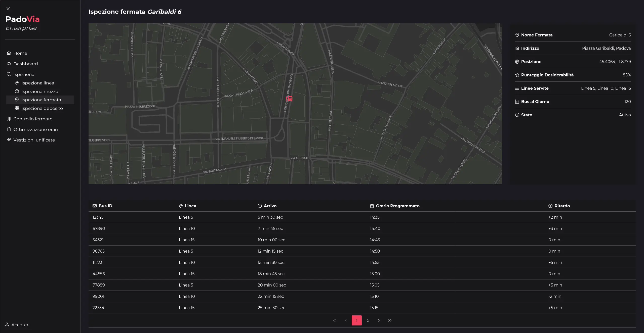Click the Ispeziona deposito grid icon
The height and width of the screenshot is (333, 644).
point(17,108)
